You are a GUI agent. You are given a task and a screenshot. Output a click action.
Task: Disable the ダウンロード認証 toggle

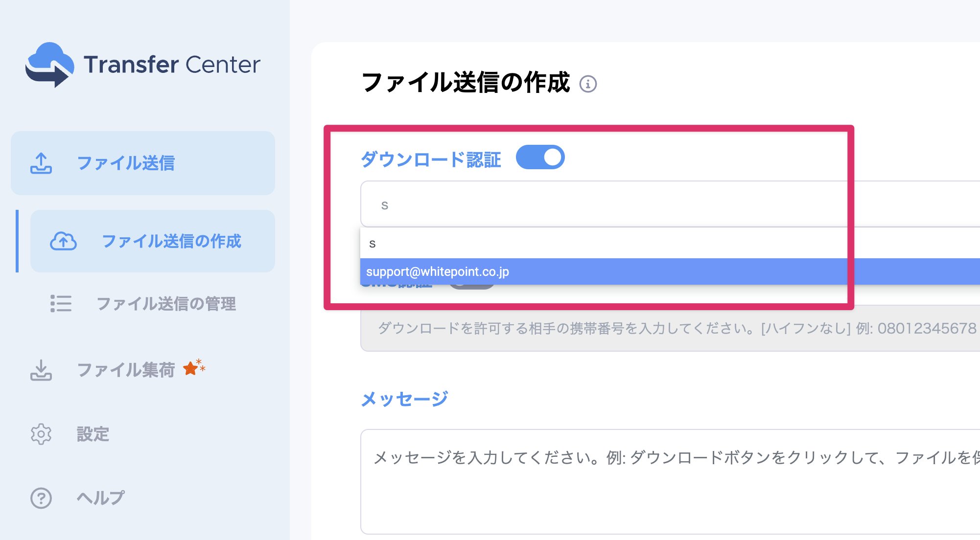[x=540, y=157]
